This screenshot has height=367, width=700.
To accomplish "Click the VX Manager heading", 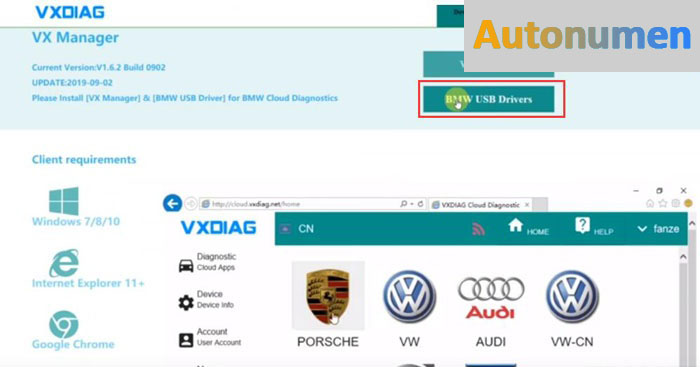I will coord(75,37).
